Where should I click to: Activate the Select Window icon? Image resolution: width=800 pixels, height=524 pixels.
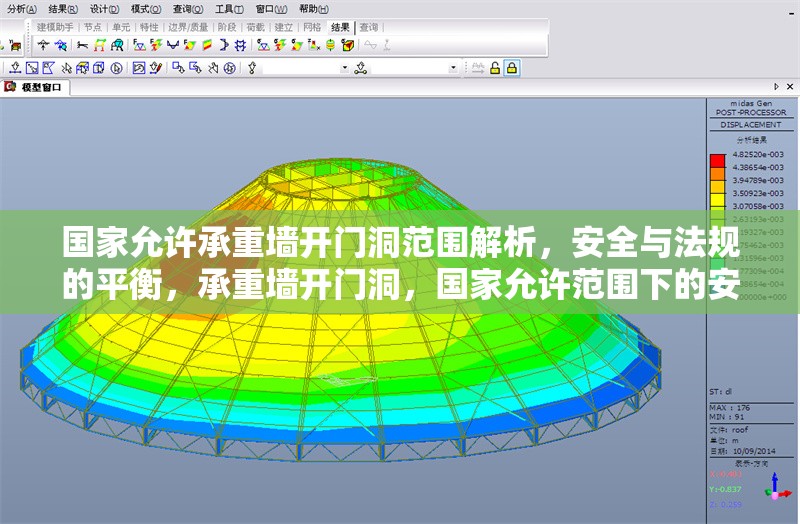coord(32,67)
